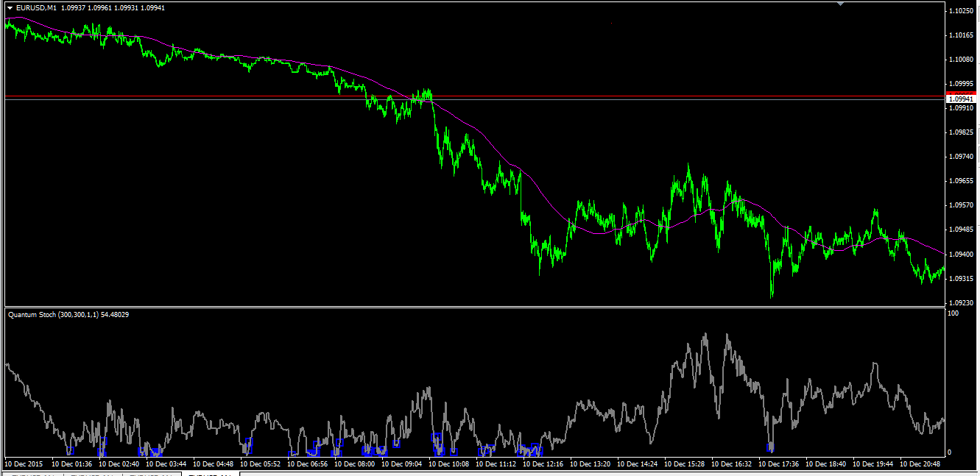Click the 10 Dec 10:08 time label
This screenshot has height=476, width=980.
(x=449, y=464)
